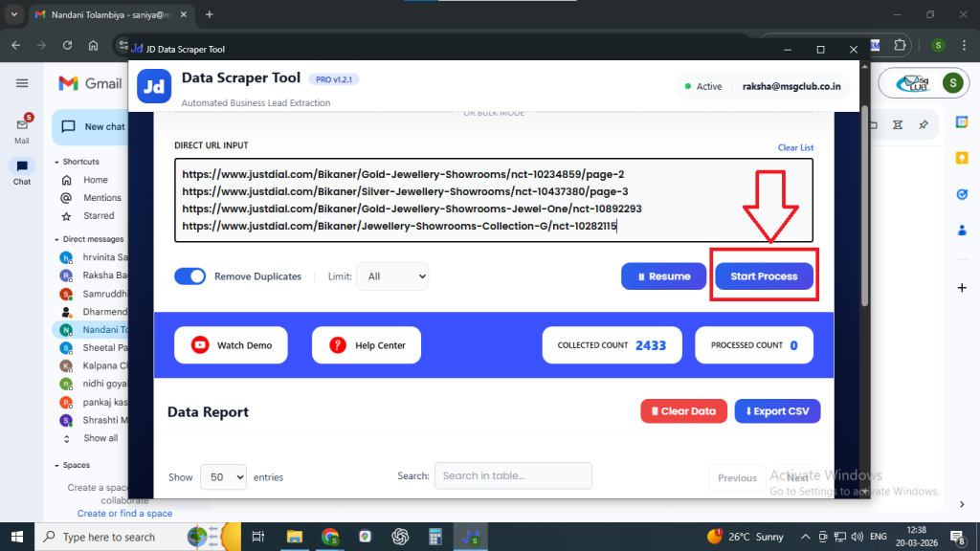Select the Mentions shortcut in Gmail chat
980x551 pixels.
click(x=101, y=198)
